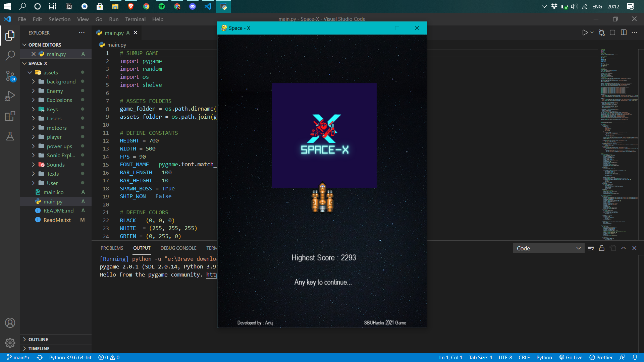Open the Testing flask view
Viewport: 644px width, 362px height.
10,136
